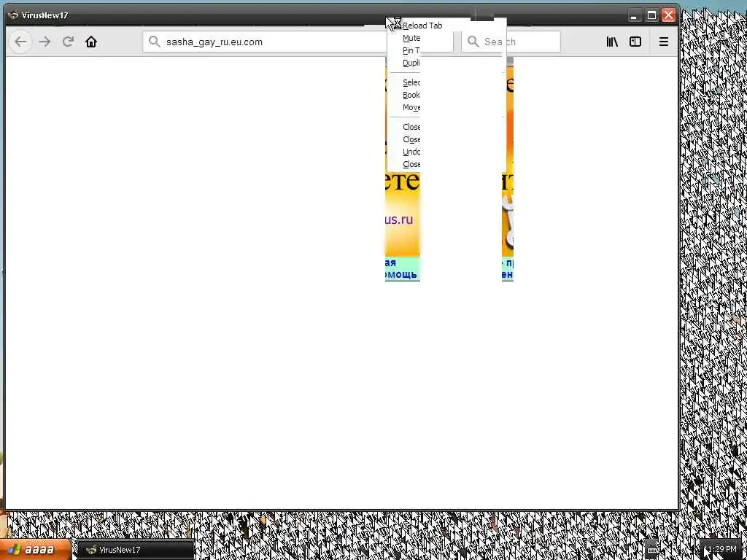
Task: Reload the page with the toolbar refresh icon
Action: [x=68, y=42]
